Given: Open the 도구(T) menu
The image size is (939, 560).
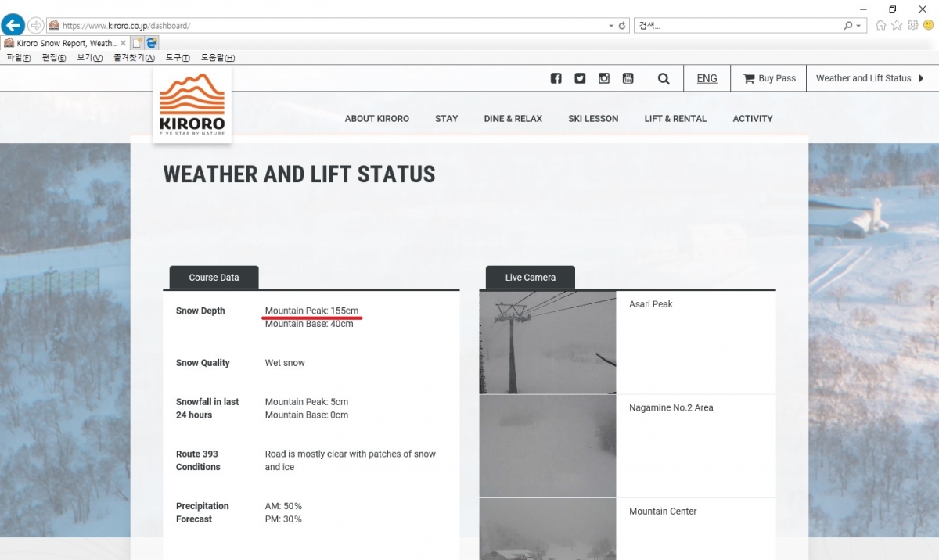Looking at the screenshot, I should click(x=178, y=58).
